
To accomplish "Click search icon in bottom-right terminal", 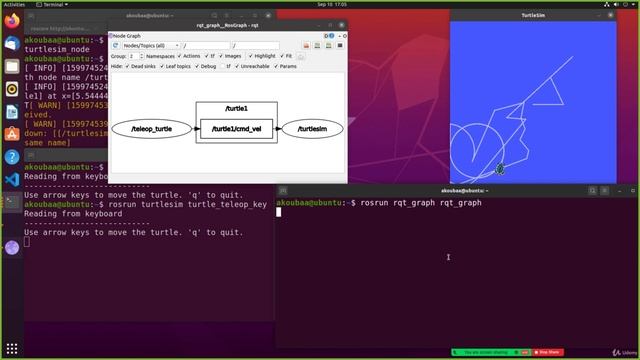I will 592,191.
